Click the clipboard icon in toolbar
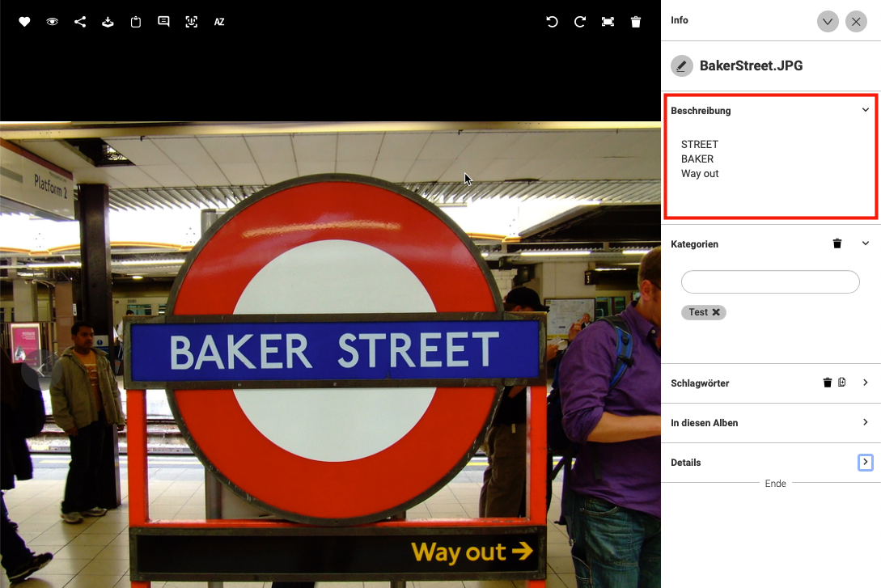Image resolution: width=881 pixels, height=588 pixels. pos(135,22)
